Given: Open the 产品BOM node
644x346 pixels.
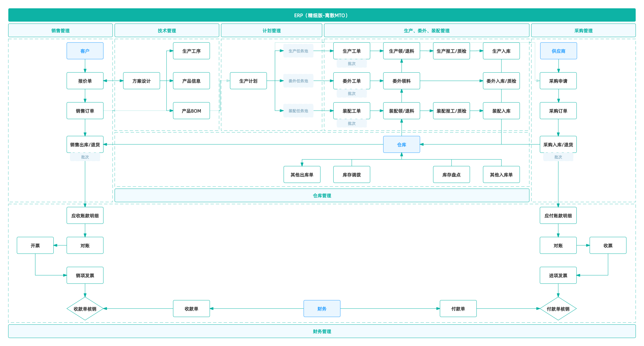Looking at the screenshot, I should (191, 111).
